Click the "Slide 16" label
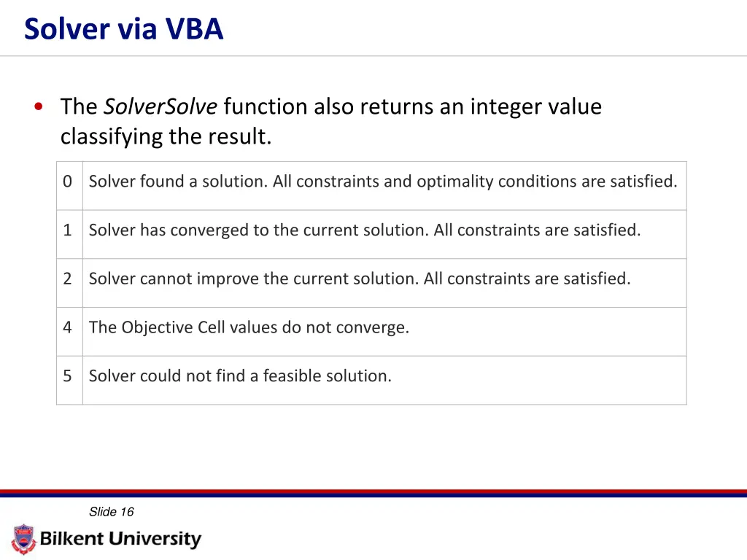 coord(111,512)
